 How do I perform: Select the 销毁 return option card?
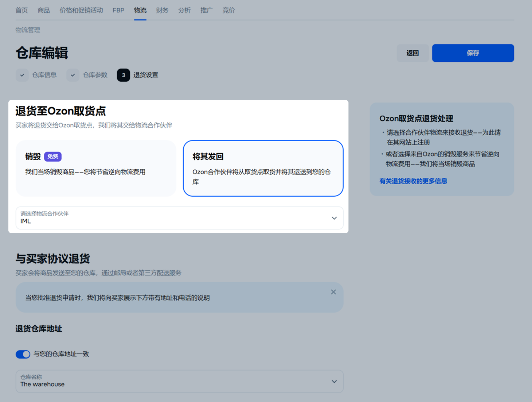point(96,168)
